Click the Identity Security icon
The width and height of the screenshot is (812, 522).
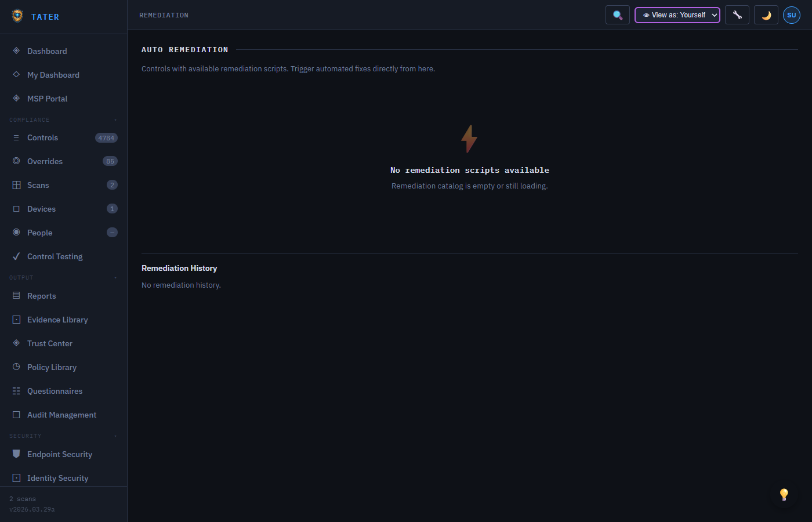coord(16,478)
